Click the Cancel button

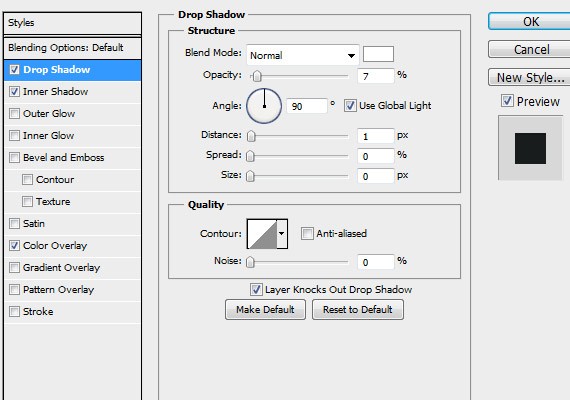click(x=530, y=49)
